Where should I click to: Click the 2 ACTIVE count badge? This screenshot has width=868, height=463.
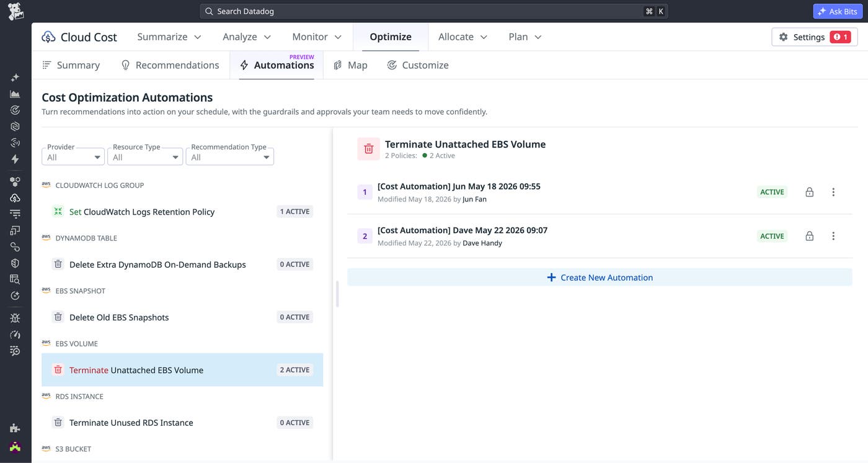coord(294,370)
